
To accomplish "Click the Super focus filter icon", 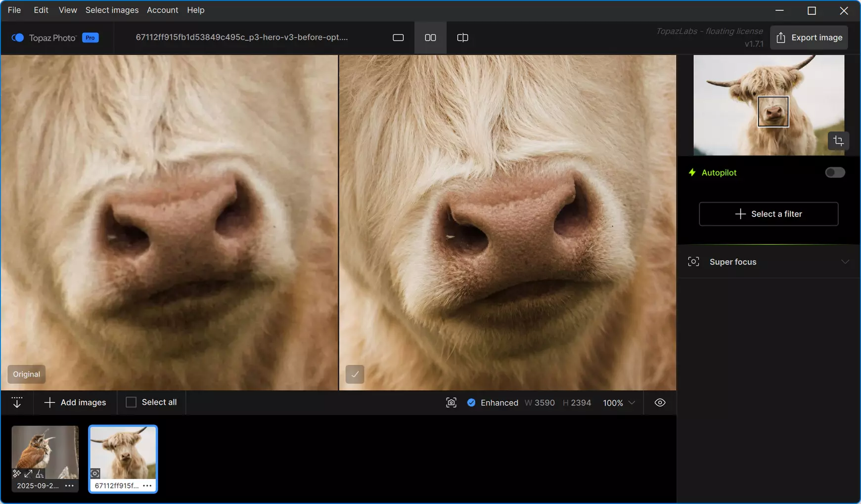I will tap(693, 262).
